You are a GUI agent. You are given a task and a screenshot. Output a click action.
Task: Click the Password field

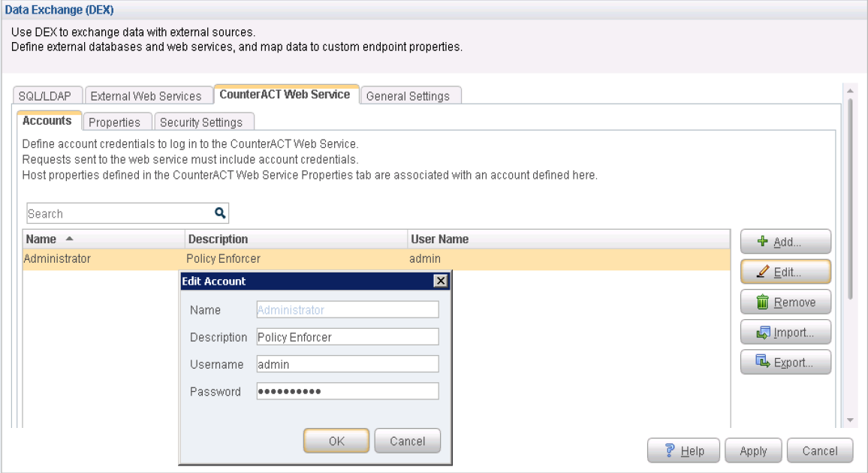[x=348, y=390]
